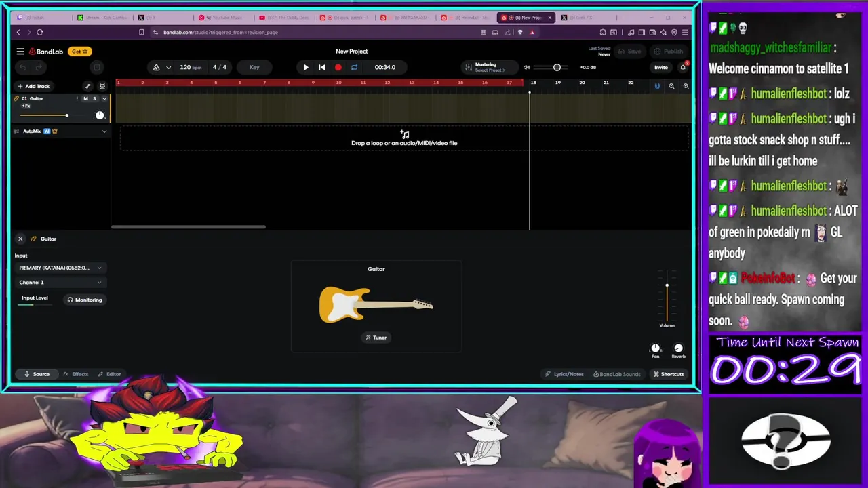The image size is (868, 488).
Task: Open Lyrics/Notes
Action: [564, 374]
